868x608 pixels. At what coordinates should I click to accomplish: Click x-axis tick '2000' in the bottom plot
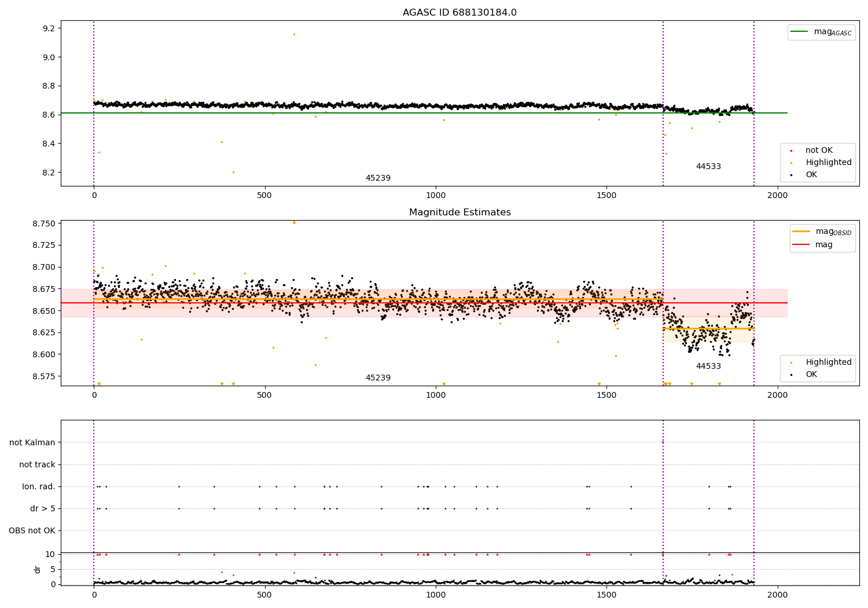pos(777,594)
